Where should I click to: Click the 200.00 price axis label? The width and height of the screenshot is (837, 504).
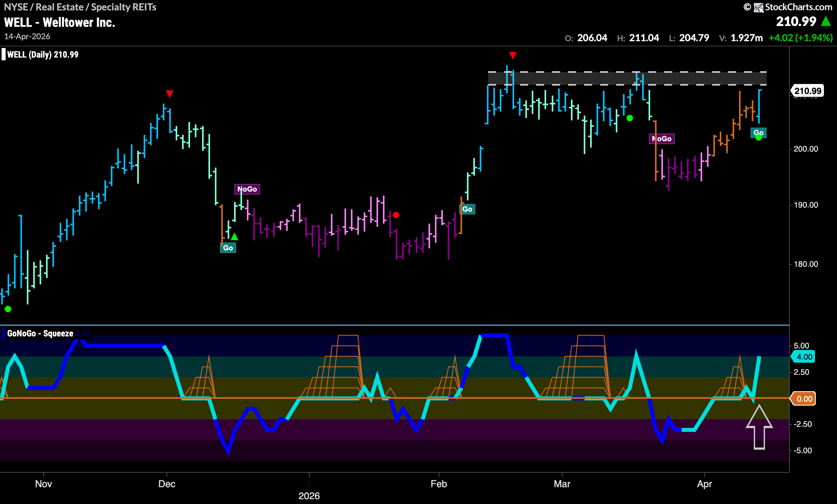tap(806, 149)
